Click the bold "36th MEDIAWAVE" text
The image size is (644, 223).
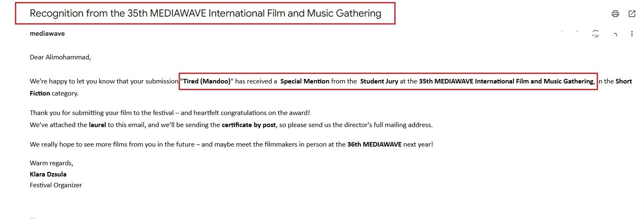[374, 145]
